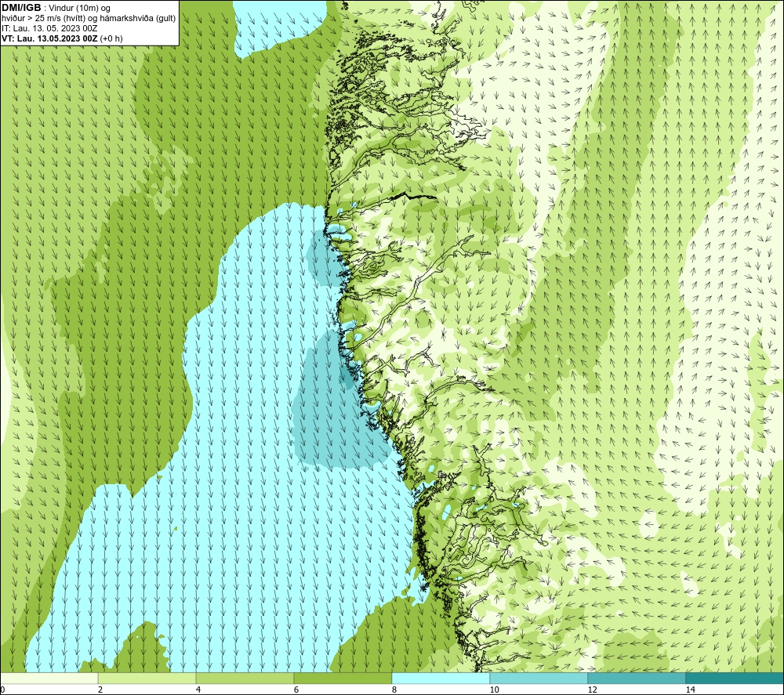Select the teal 12–14 m/s color swatch
This screenshot has width=784, height=695.
click(637, 678)
